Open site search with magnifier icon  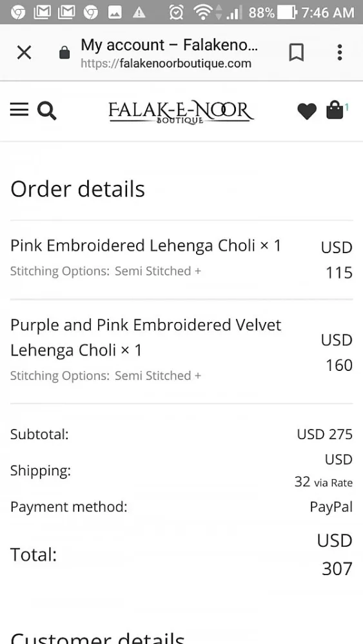tap(47, 111)
